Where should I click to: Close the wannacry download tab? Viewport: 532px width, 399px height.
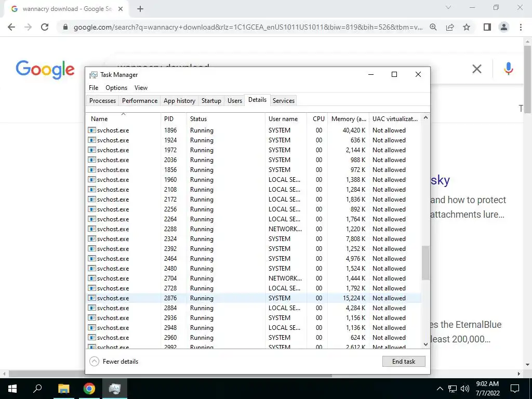121,9
